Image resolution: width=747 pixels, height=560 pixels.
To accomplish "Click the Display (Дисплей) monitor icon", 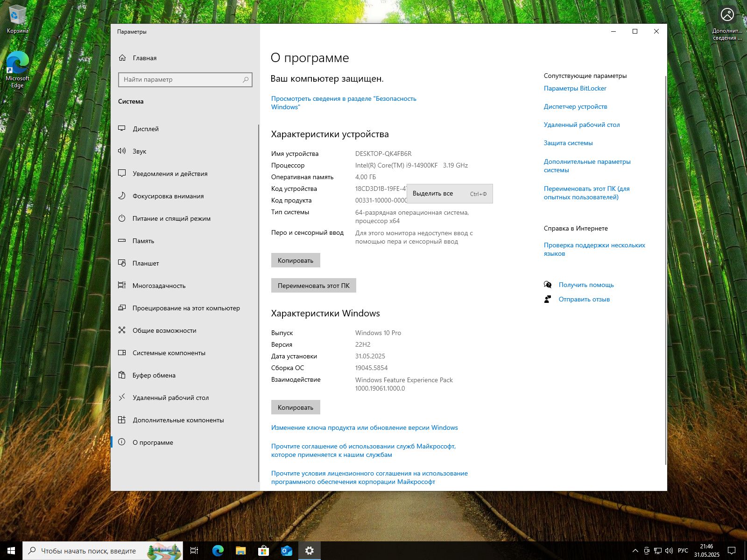I will [122, 128].
